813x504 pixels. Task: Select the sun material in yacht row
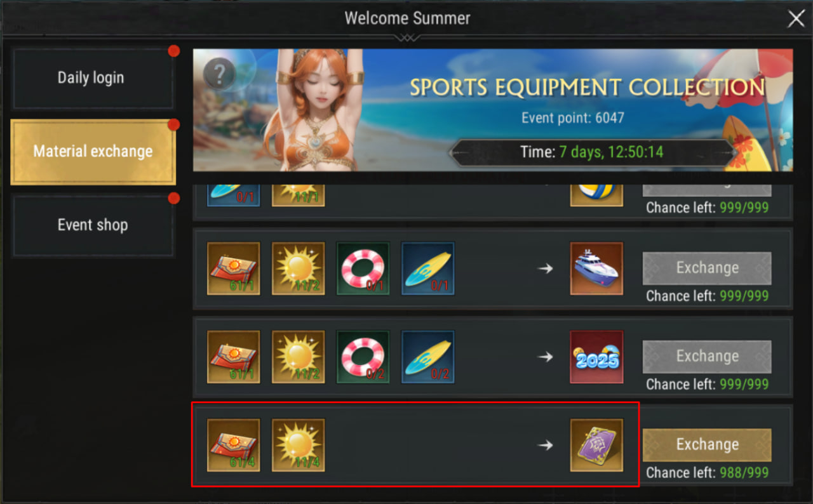(298, 268)
